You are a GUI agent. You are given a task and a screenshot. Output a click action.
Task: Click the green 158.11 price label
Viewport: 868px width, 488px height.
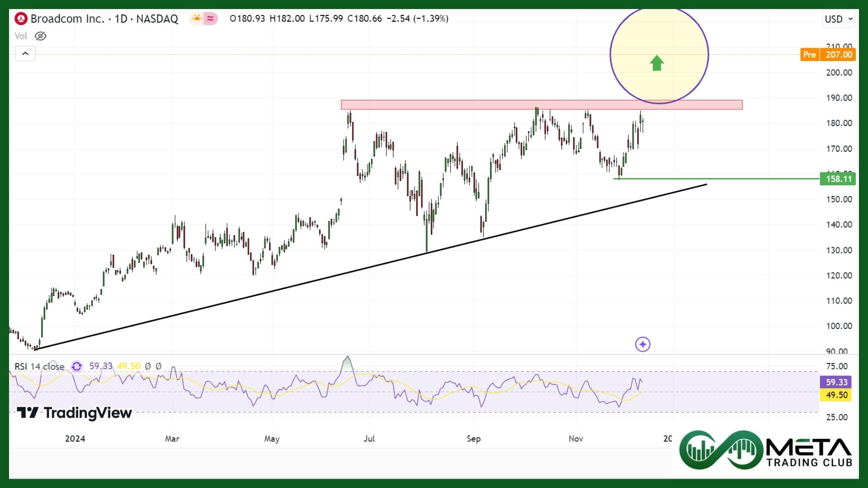point(839,179)
